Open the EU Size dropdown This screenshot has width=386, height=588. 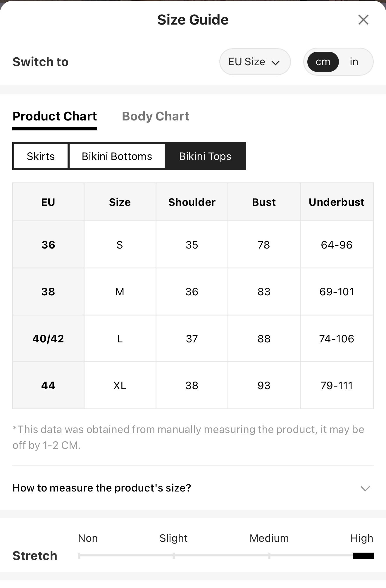pos(255,62)
